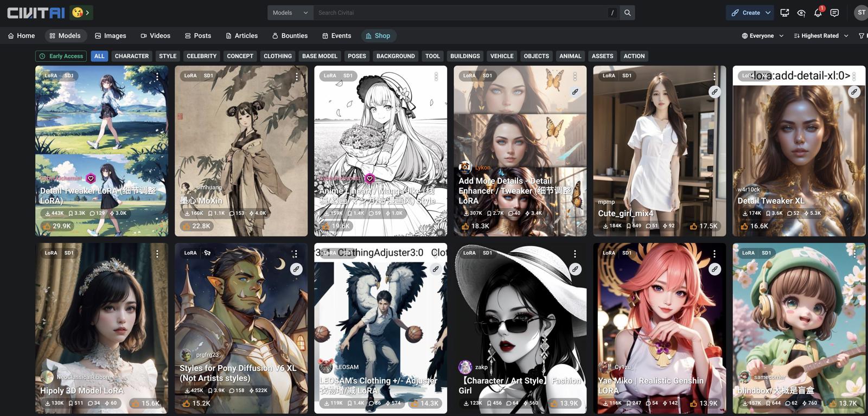Select CONCEPT category chip
This screenshot has width=868, height=416.
pos(240,56)
